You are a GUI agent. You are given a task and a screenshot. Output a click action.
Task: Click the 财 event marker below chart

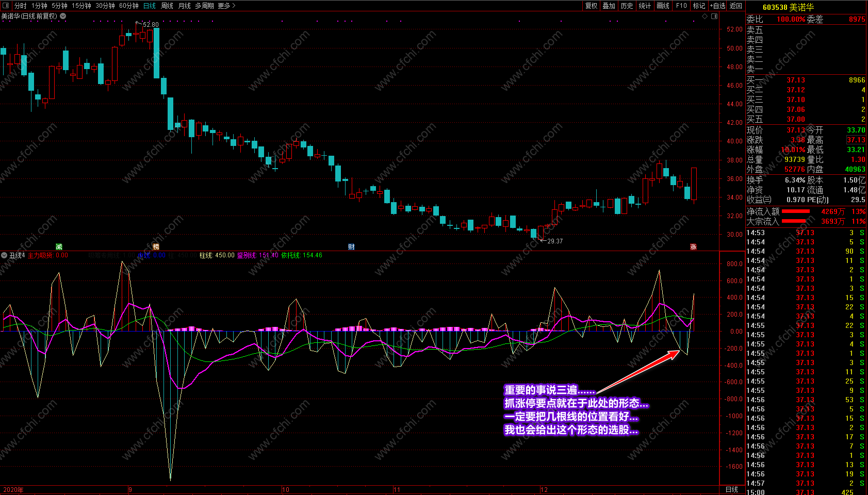pos(351,247)
